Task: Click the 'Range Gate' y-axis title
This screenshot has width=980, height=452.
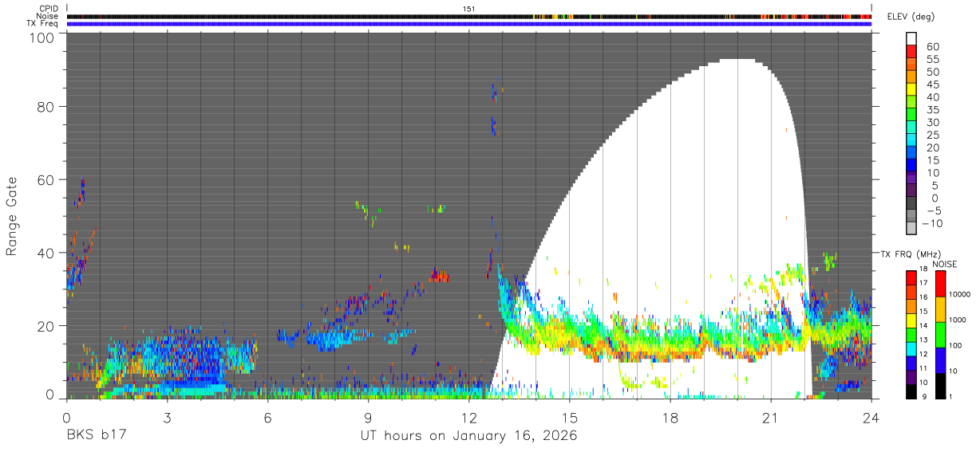Action: [12, 216]
